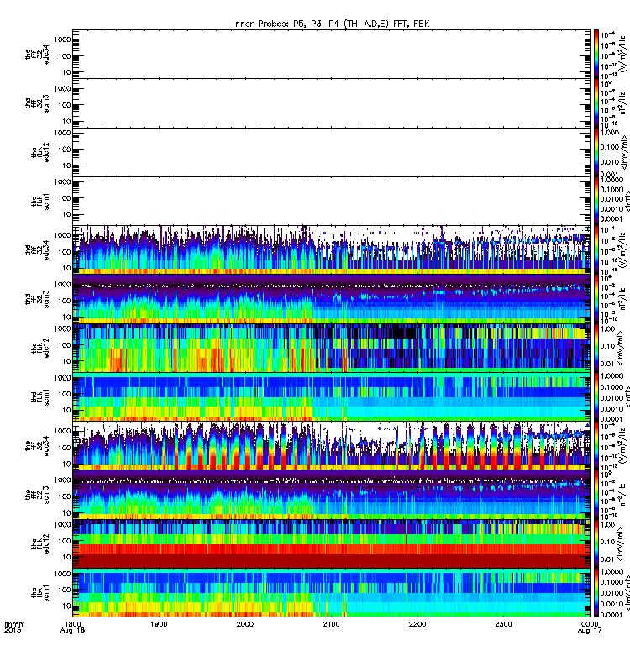This screenshot has width=630, height=672.
Task: Select the 2300 time tick label
Action: (503, 624)
